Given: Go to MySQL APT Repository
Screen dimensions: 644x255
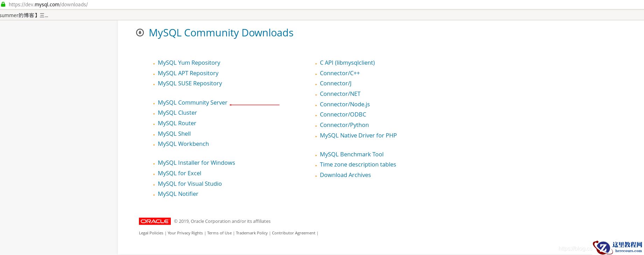Looking at the screenshot, I should click(188, 73).
